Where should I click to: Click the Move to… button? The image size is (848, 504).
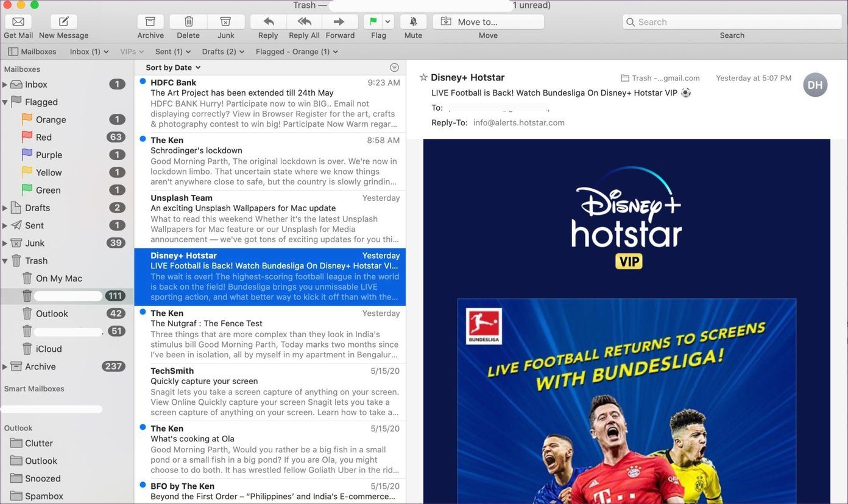pos(488,22)
